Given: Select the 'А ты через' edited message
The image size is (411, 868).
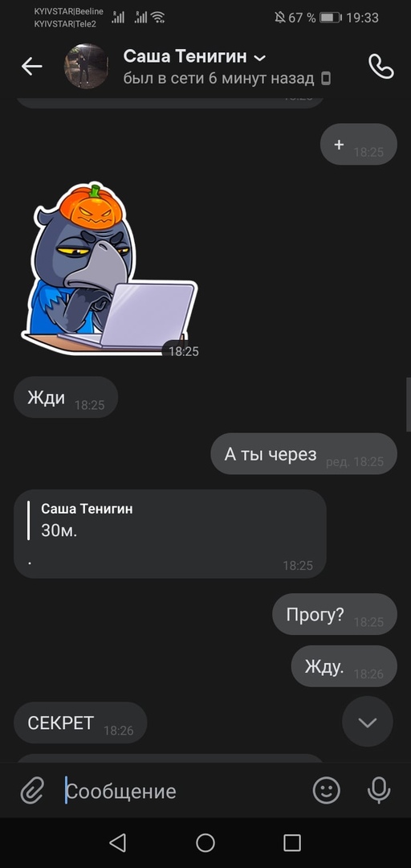Looking at the screenshot, I should click(303, 454).
